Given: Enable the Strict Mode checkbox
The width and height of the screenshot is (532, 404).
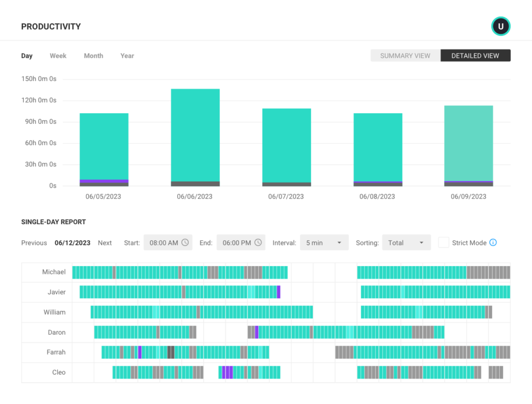Looking at the screenshot, I should [x=444, y=242].
